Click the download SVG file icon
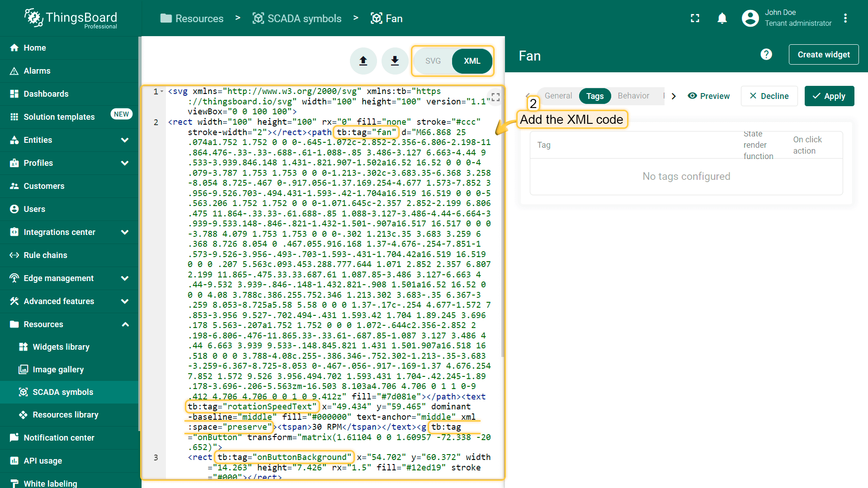 [x=395, y=61]
